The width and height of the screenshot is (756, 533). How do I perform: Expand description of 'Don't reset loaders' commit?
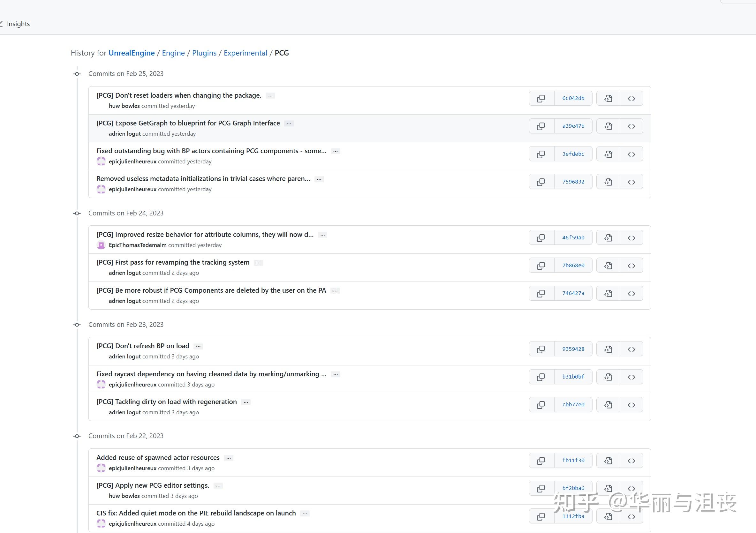(x=270, y=96)
